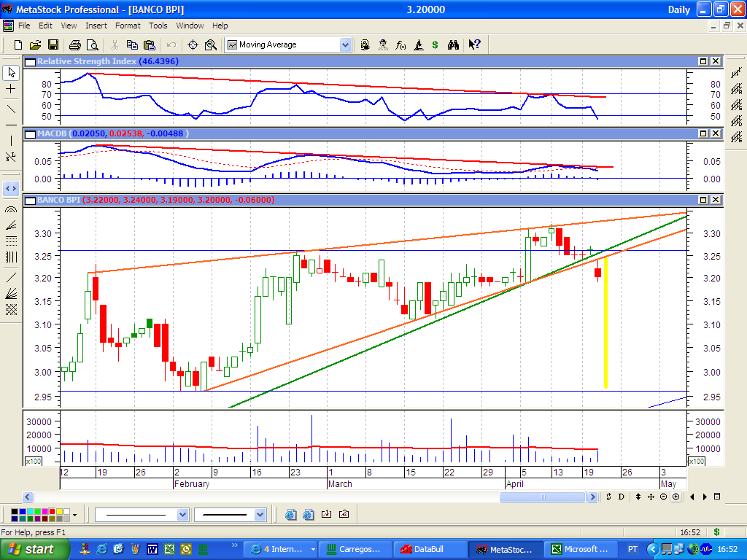Select the Fibonacci Arcs tool
The image size is (747, 560).
pyautogui.click(x=11, y=209)
